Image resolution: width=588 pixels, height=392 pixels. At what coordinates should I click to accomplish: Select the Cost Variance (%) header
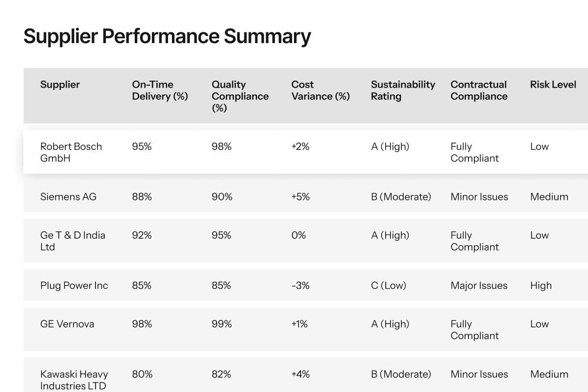point(320,91)
